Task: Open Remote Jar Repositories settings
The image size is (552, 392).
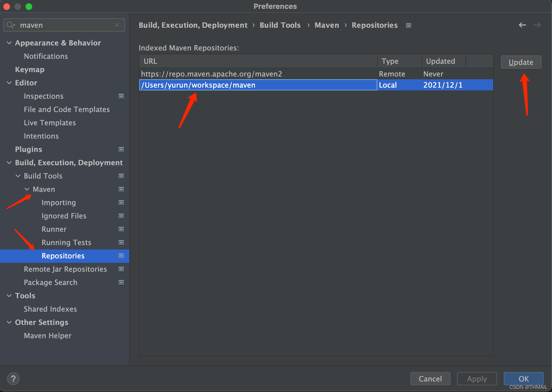Action: pyautogui.click(x=65, y=269)
